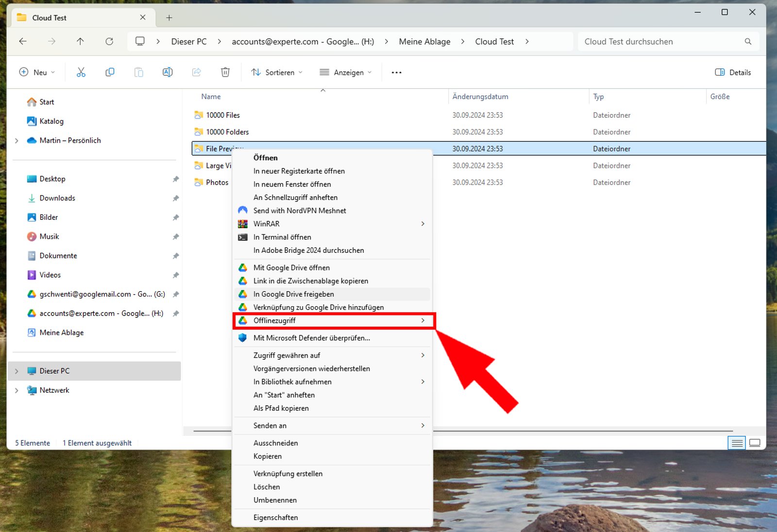Expand Dieser PC in the navigation tree
777x532 pixels.
17,371
